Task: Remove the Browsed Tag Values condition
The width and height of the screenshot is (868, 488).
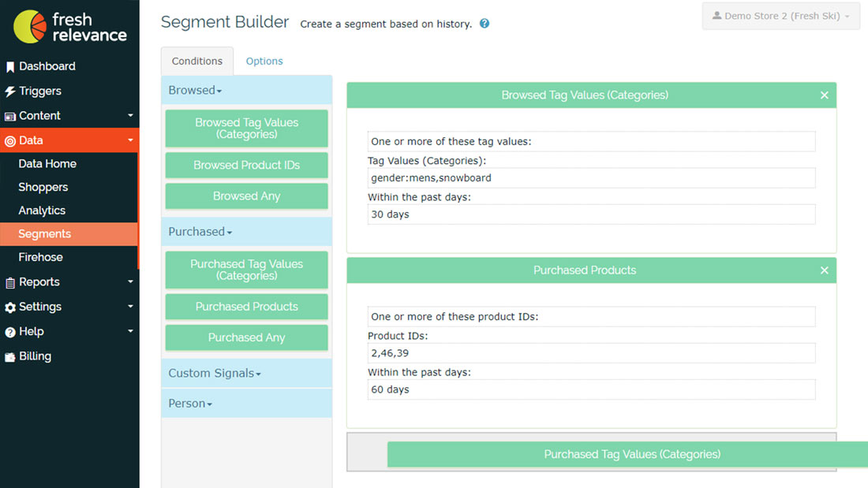Action: 824,95
